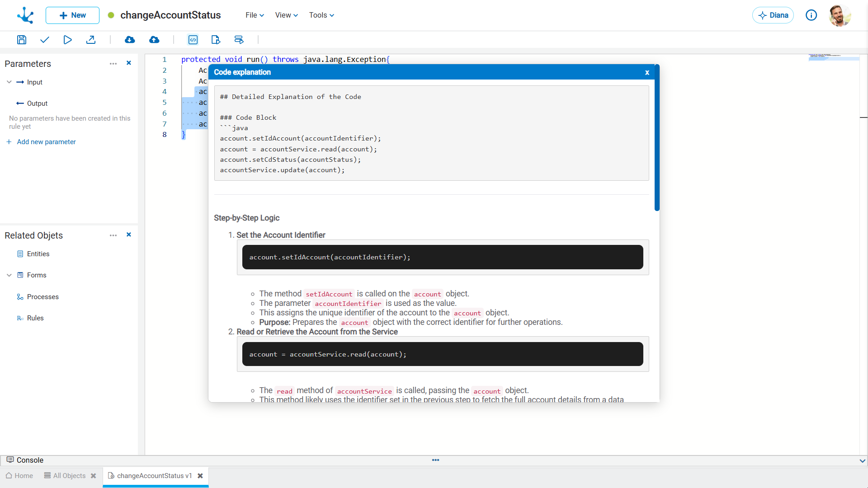
Task: Collapse the Input parameters section
Action: pyautogui.click(x=9, y=82)
